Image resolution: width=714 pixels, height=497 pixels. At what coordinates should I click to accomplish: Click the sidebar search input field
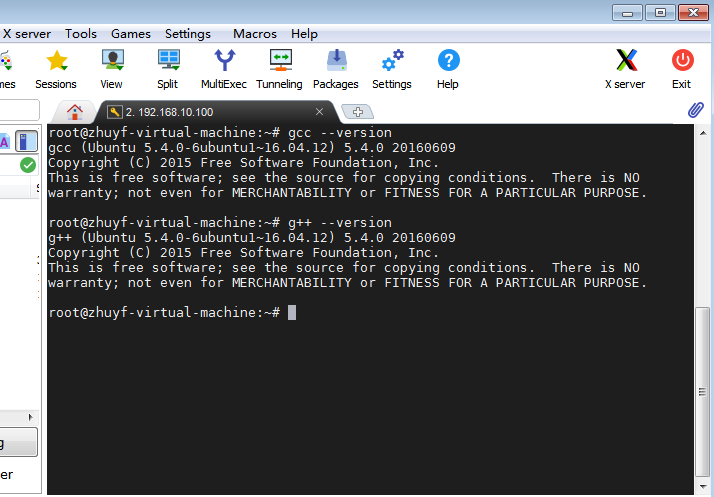click(x=19, y=110)
